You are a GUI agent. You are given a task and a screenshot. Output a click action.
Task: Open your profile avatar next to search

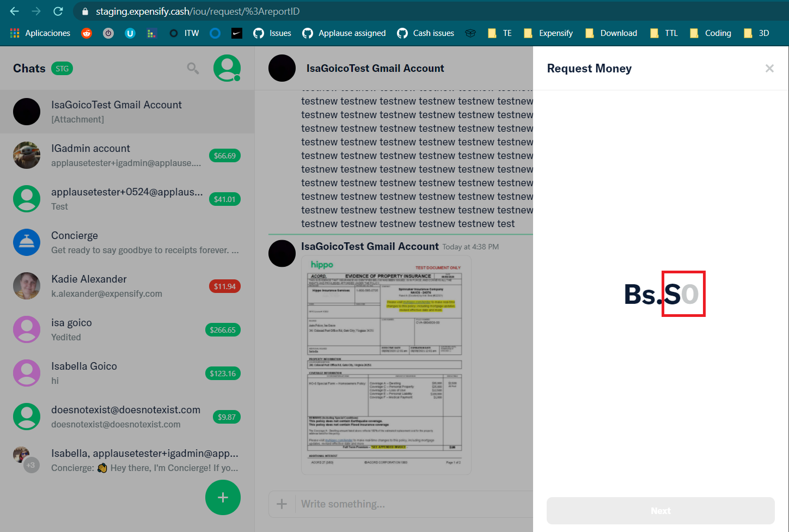pyautogui.click(x=227, y=68)
